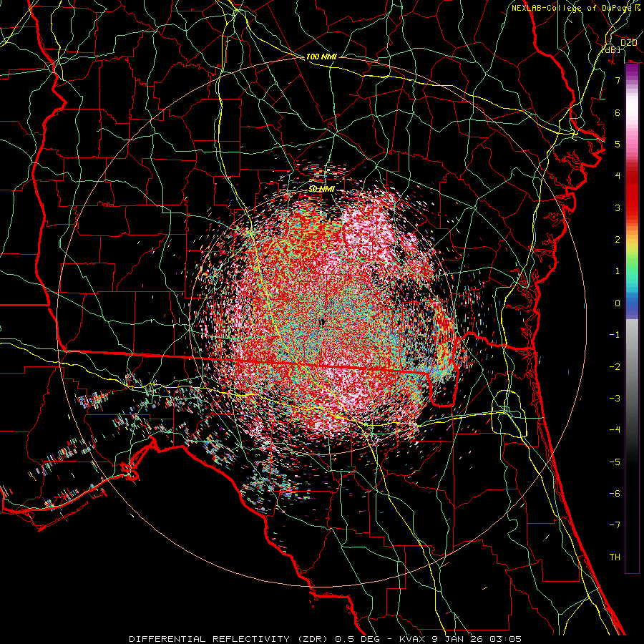
Task: Click the "-6" value on the color scale
Action: coord(615,494)
